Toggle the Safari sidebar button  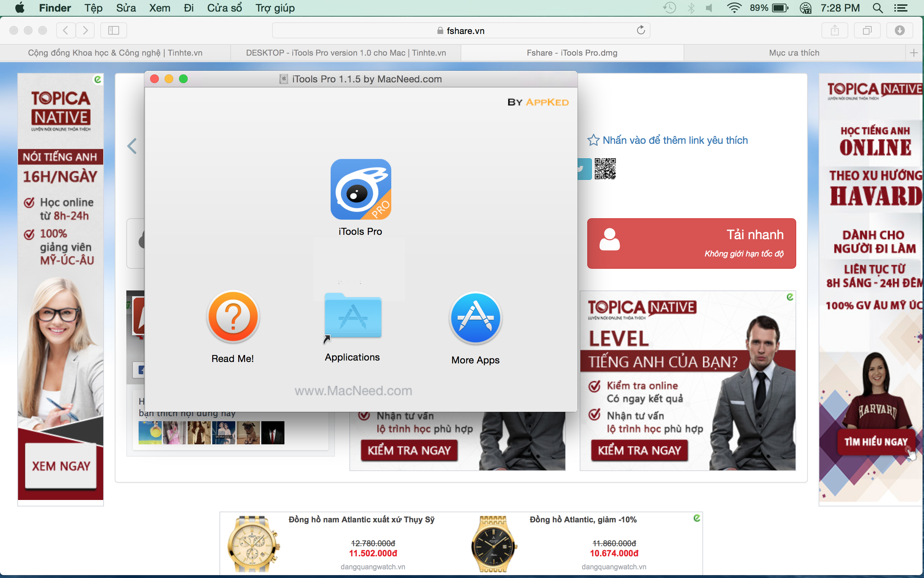(x=113, y=30)
